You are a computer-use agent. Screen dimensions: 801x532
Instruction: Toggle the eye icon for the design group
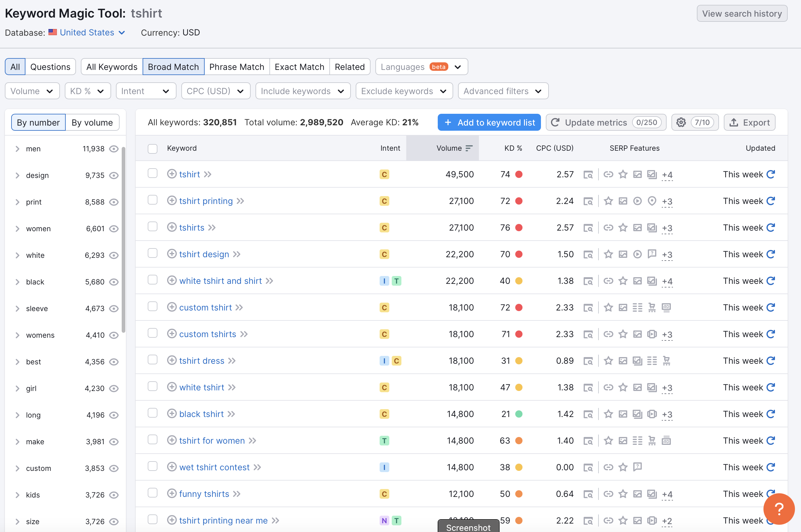point(114,176)
